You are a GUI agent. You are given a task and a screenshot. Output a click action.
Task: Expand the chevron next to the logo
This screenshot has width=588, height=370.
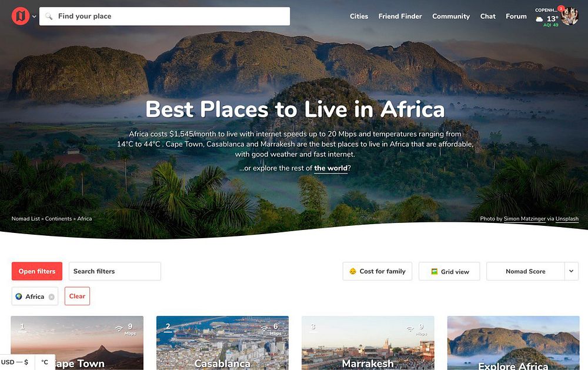point(35,16)
